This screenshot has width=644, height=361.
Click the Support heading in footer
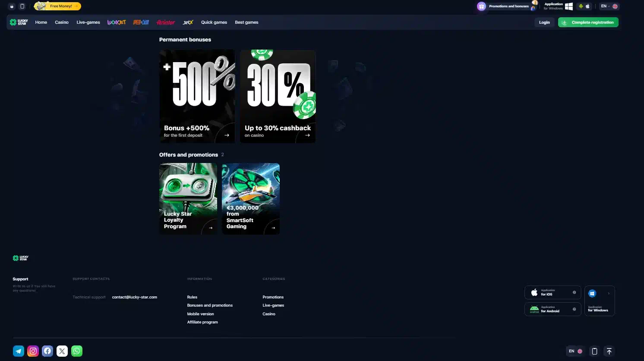point(20,279)
